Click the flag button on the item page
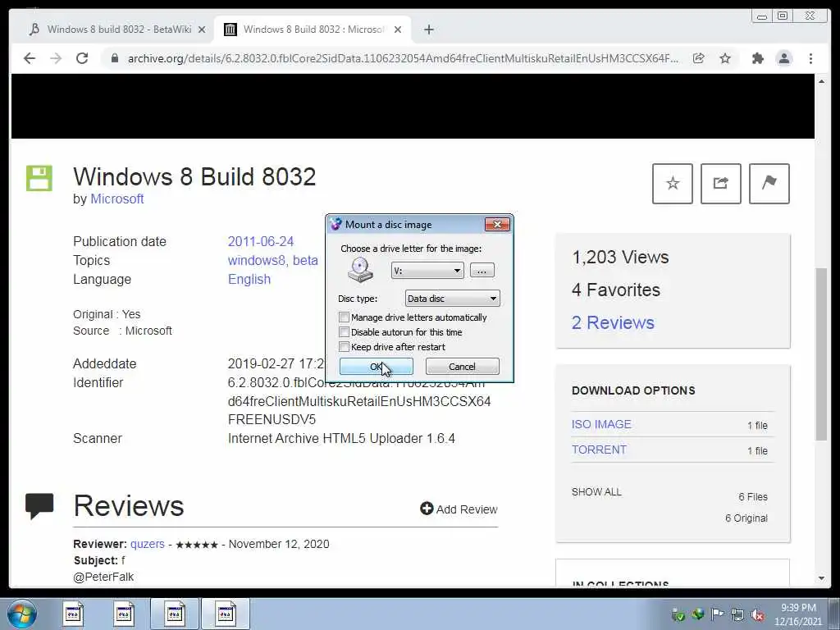Viewport: 840px width, 630px height. (x=769, y=184)
